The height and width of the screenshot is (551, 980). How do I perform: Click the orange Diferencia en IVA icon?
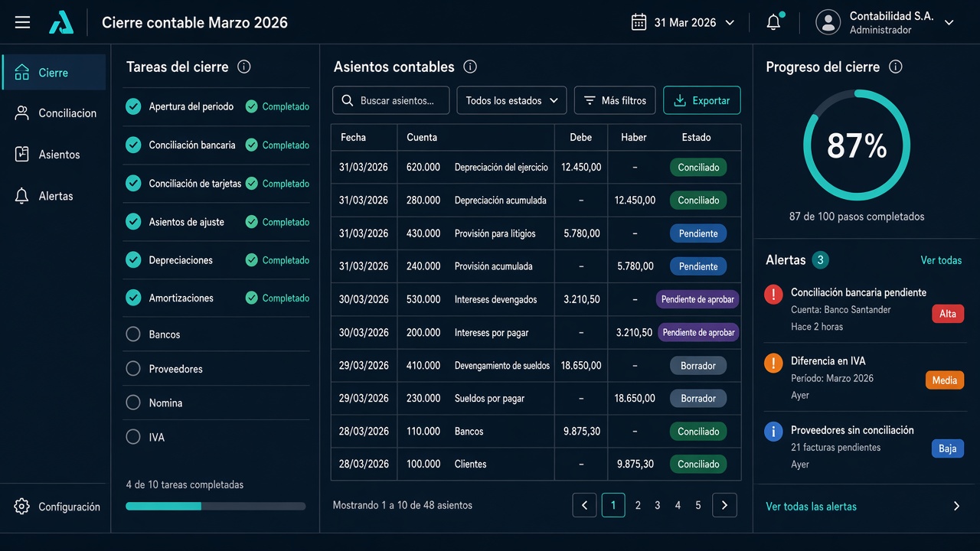(x=774, y=363)
